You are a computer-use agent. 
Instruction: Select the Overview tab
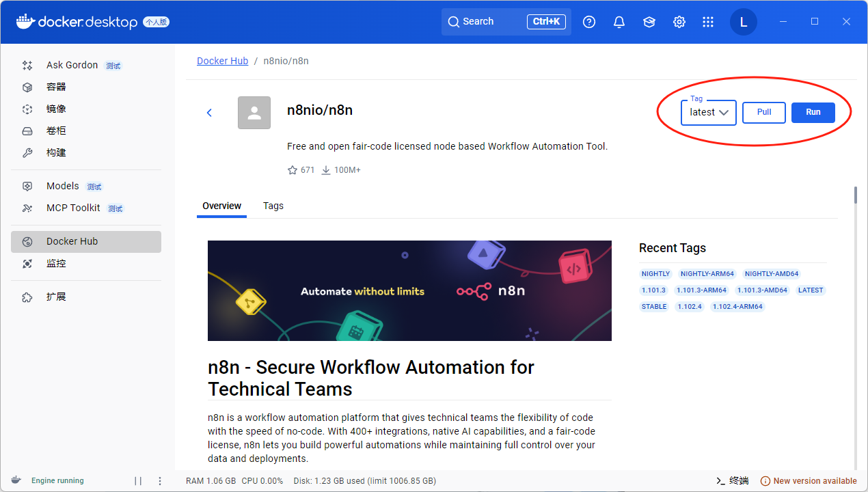click(221, 206)
